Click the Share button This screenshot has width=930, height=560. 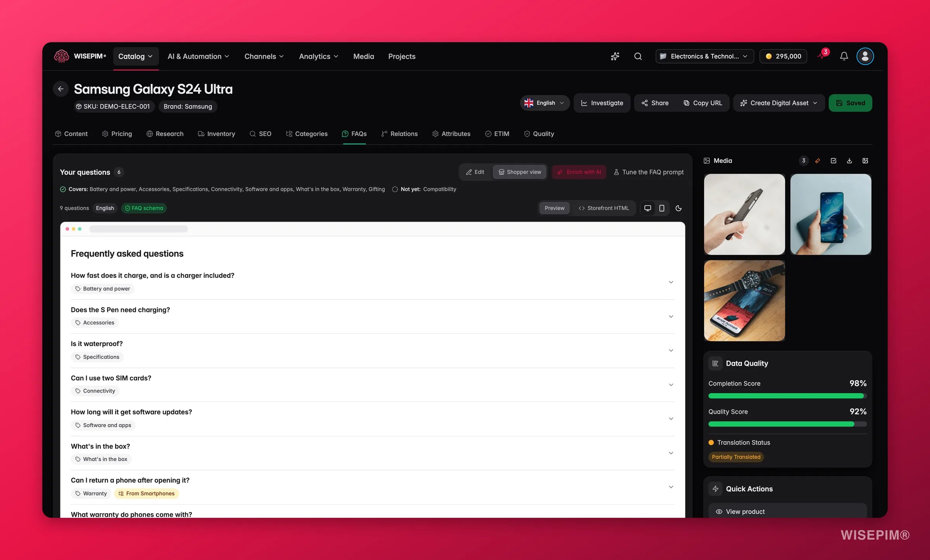(655, 103)
